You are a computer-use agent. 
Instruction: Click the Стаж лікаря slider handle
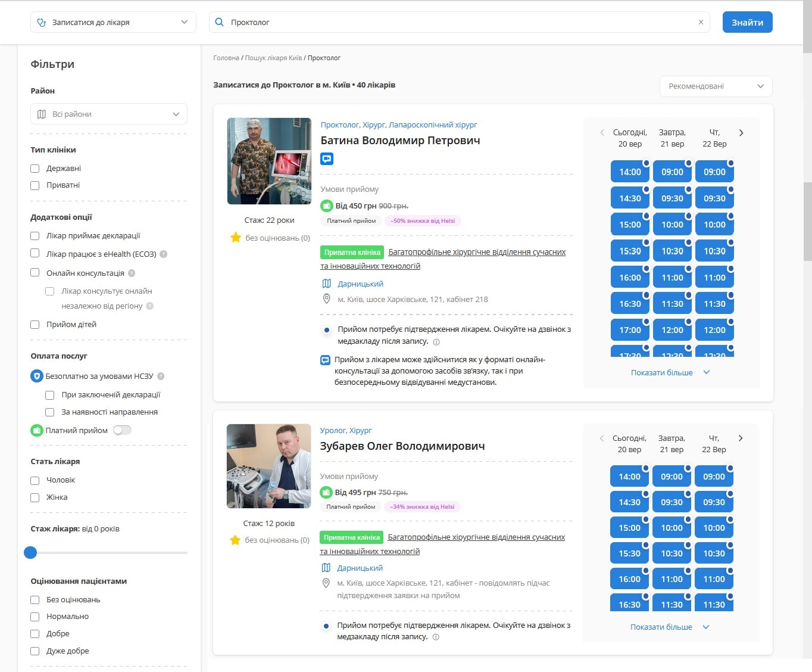pos(30,553)
